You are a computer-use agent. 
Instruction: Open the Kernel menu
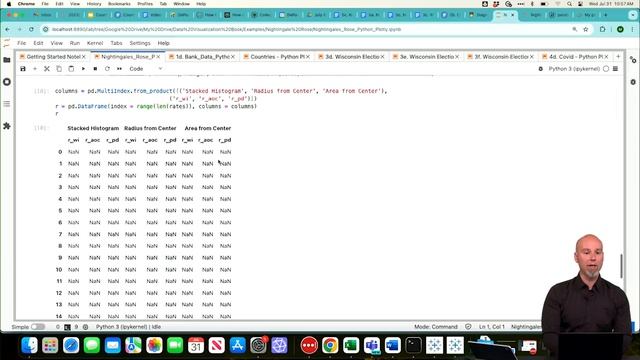click(x=95, y=43)
